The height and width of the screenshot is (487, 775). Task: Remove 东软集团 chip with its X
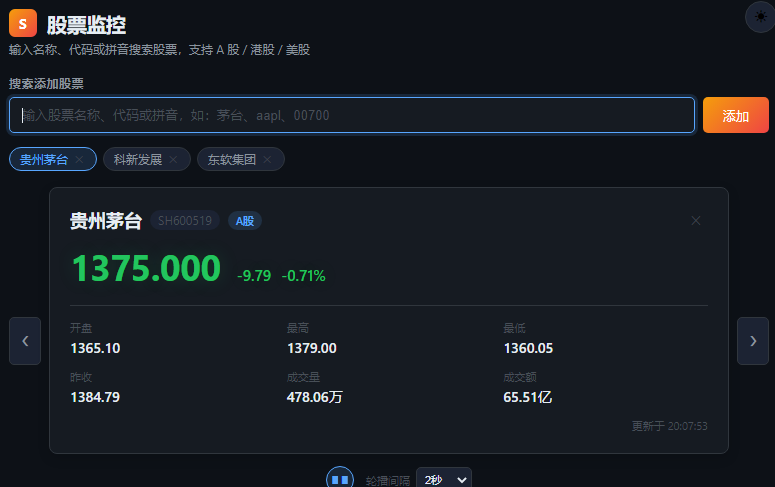(x=267, y=159)
